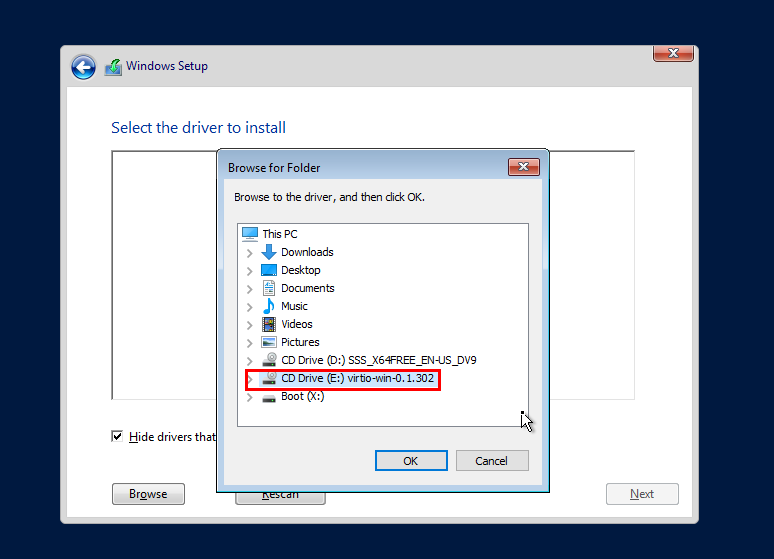Expand the Videos folder

click(x=250, y=325)
